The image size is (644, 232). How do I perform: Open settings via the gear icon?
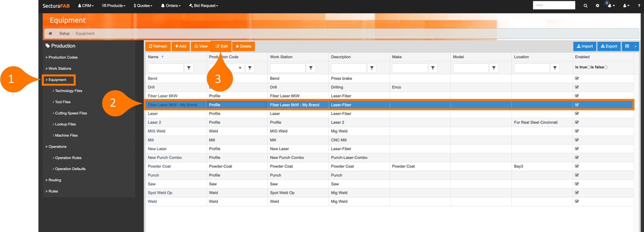[597, 6]
